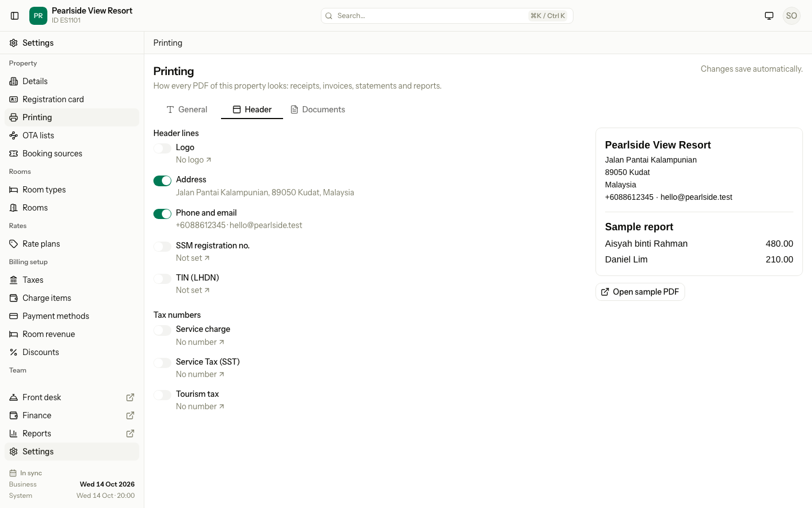Select the Header tab
The image size is (812, 508).
tap(252, 110)
